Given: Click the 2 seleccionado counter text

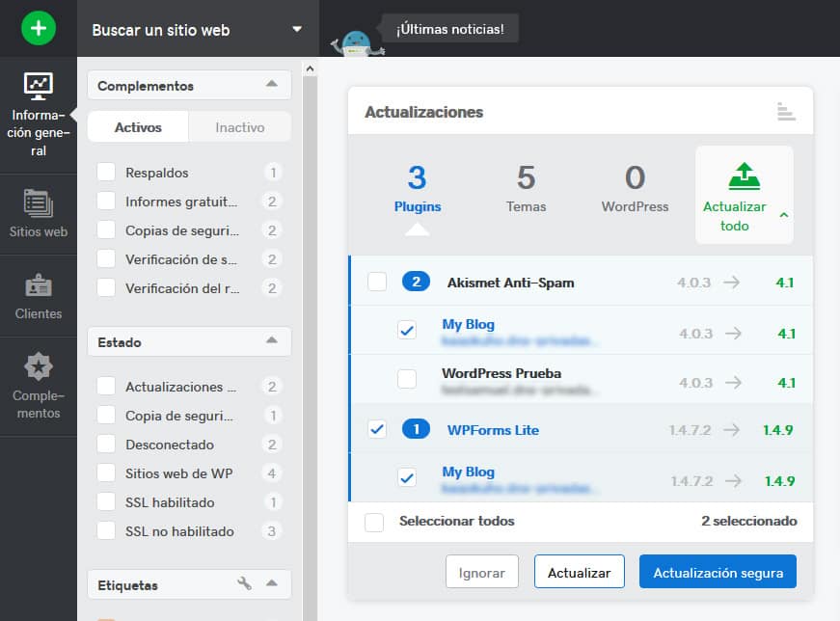Looking at the screenshot, I should tap(749, 521).
